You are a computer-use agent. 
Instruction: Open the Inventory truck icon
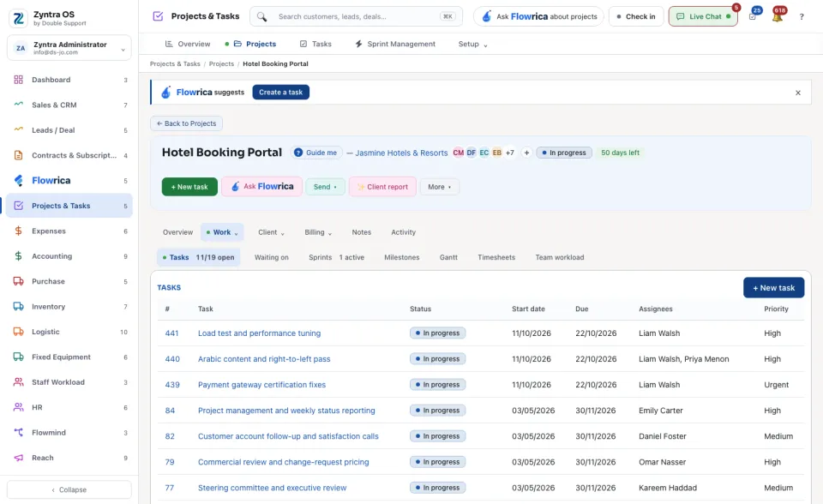tap(18, 307)
